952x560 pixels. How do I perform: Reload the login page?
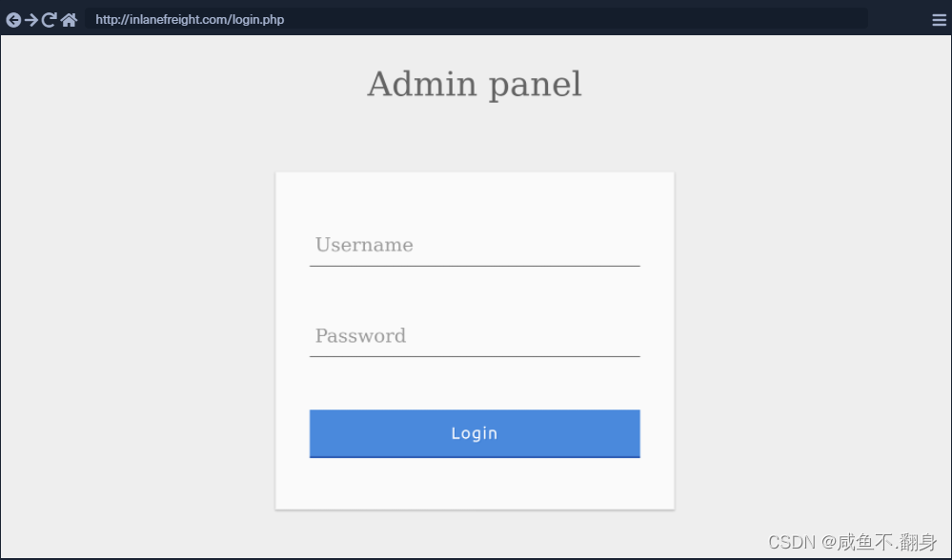coord(50,20)
